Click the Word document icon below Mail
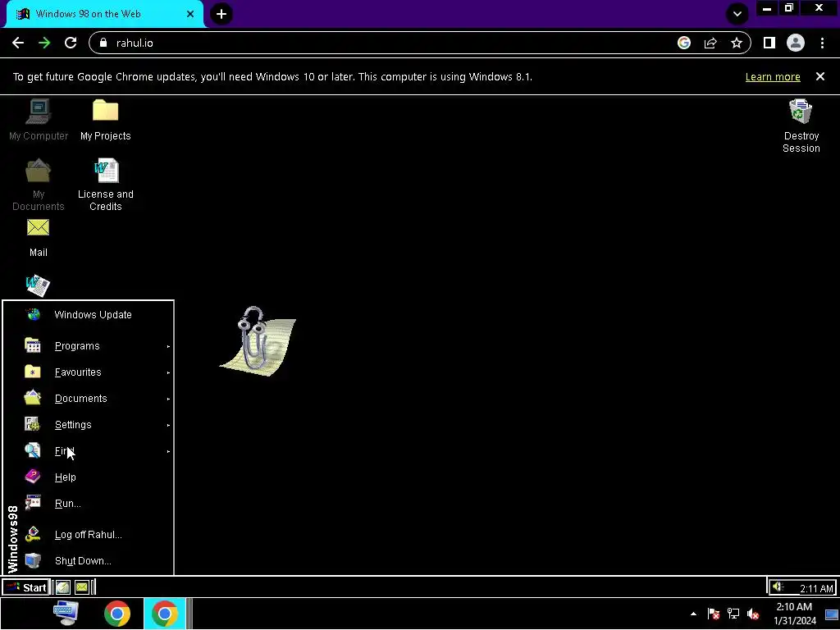This screenshot has width=840, height=630. pyautogui.click(x=38, y=285)
